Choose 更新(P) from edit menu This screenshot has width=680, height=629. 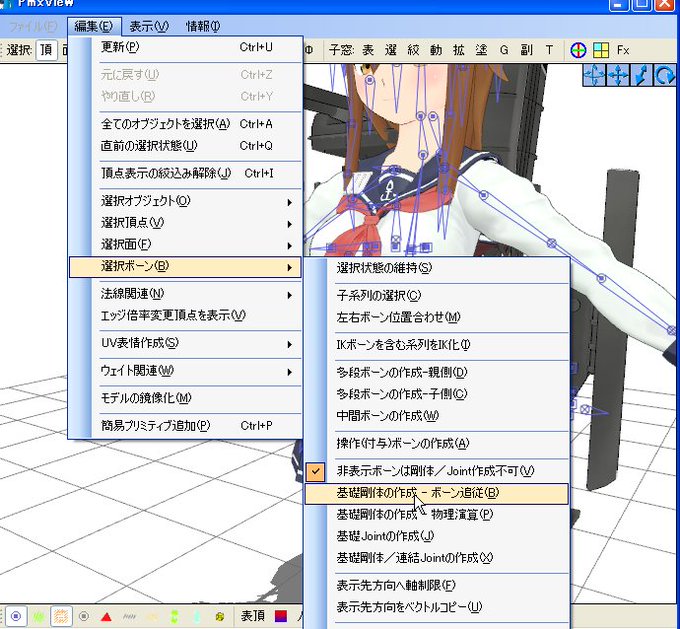point(186,47)
